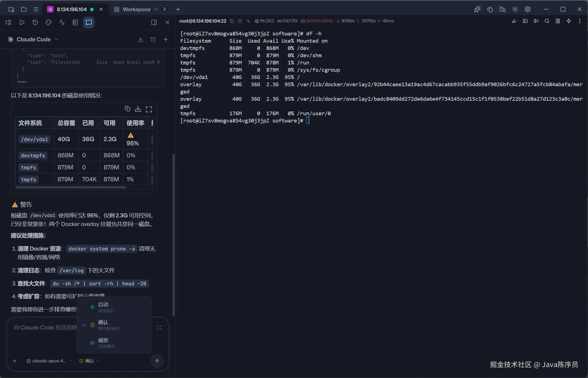Expand the message input box

tap(160, 328)
